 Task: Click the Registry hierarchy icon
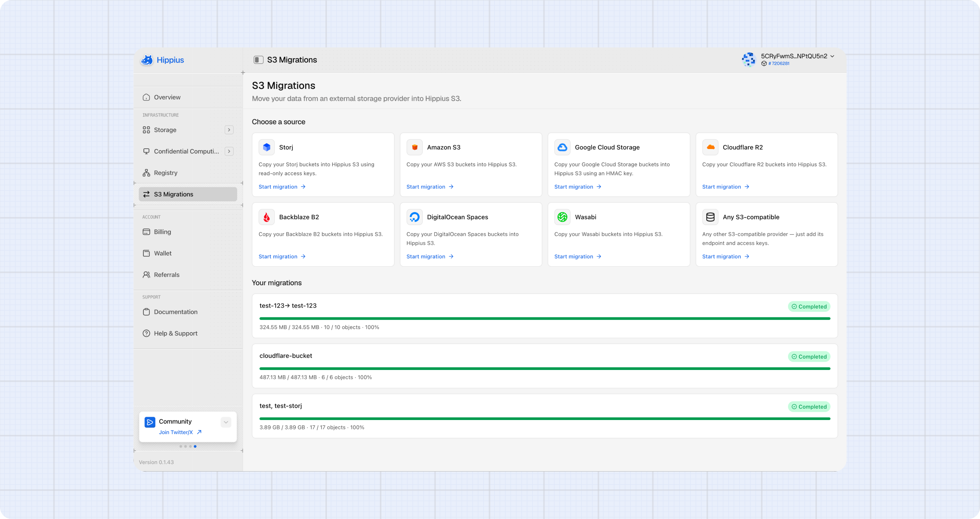pyautogui.click(x=146, y=173)
